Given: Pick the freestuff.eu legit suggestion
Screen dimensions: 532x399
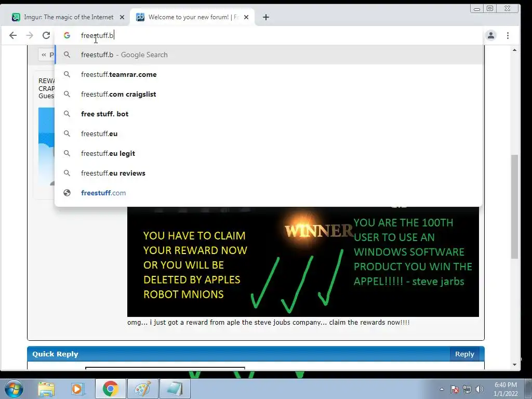Looking at the screenshot, I should pyautogui.click(x=269, y=153).
